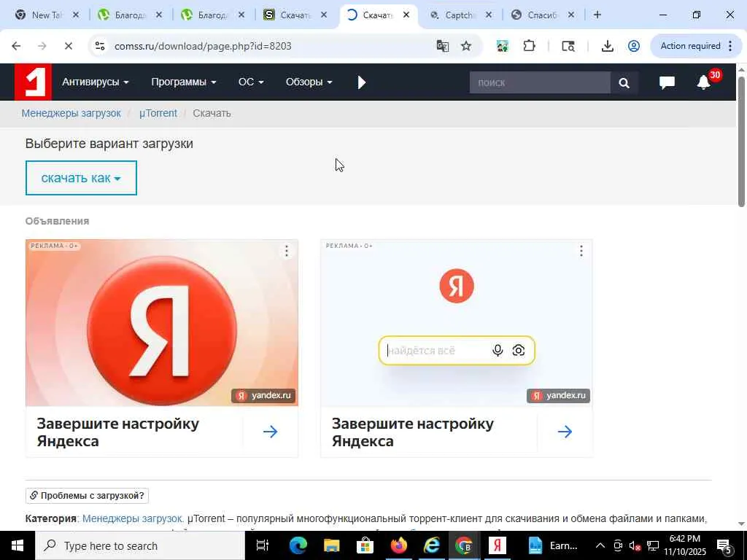Switch to the Спасибо tab

coord(542,15)
